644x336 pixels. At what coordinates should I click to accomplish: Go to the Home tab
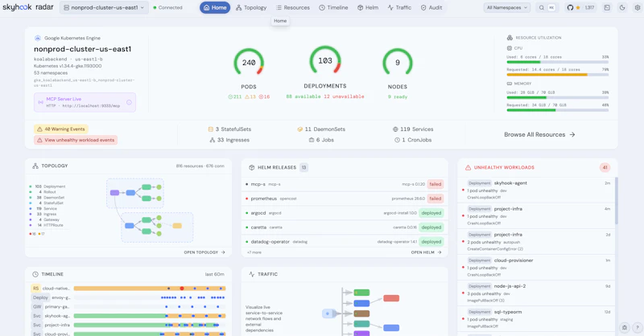(x=215, y=7)
